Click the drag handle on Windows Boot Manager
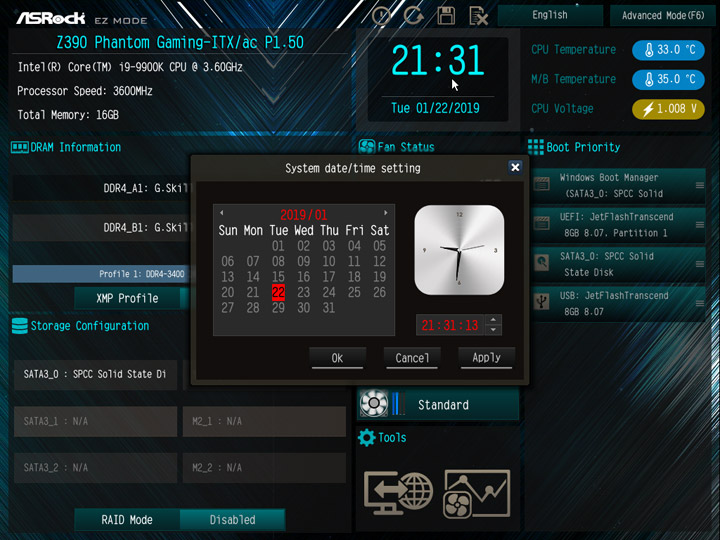The image size is (720, 540). 700,186
